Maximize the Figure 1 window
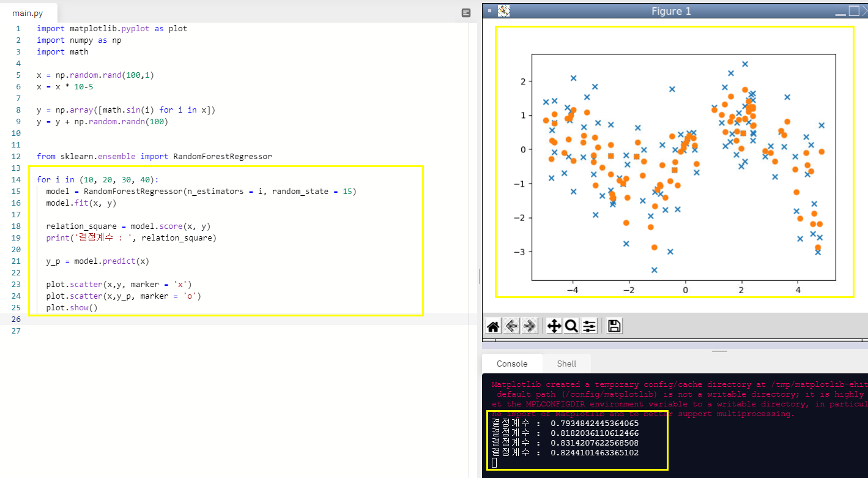Image resolution: width=868 pixels, height=478 pixels. (x=855, y=11)
